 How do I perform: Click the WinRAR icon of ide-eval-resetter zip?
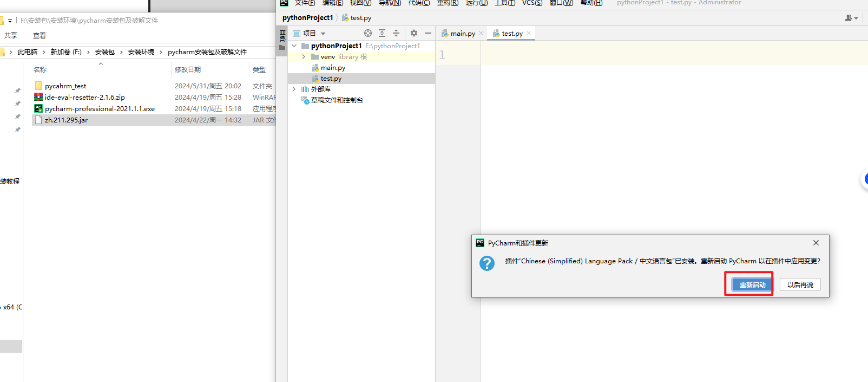pos(38,97)
